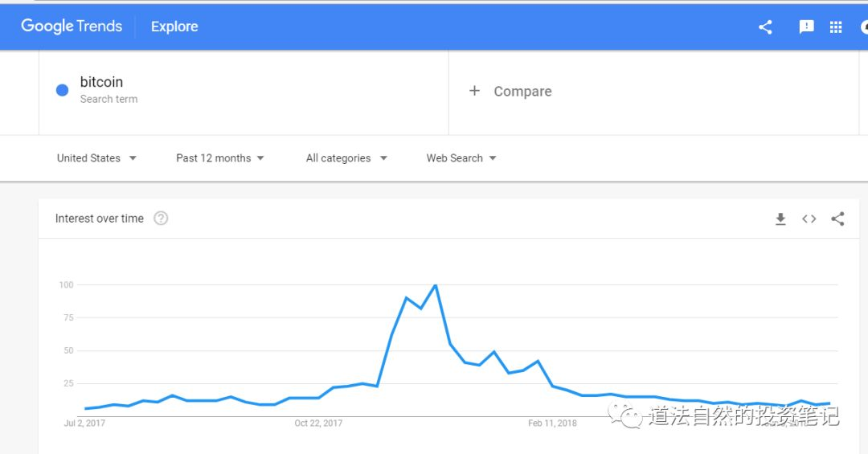The width and height of the screenshot is (868, 454).
Task: Open the All categories dropdown
Action: click(x=346, y=158)
